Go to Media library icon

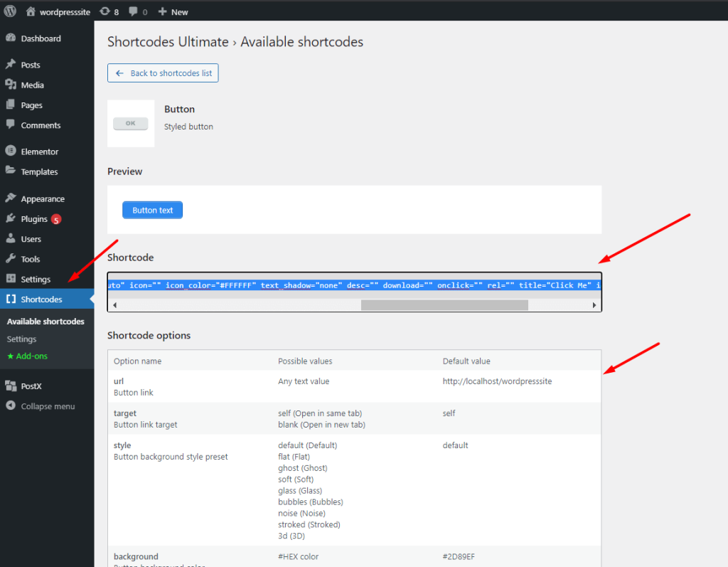[11, 85]
